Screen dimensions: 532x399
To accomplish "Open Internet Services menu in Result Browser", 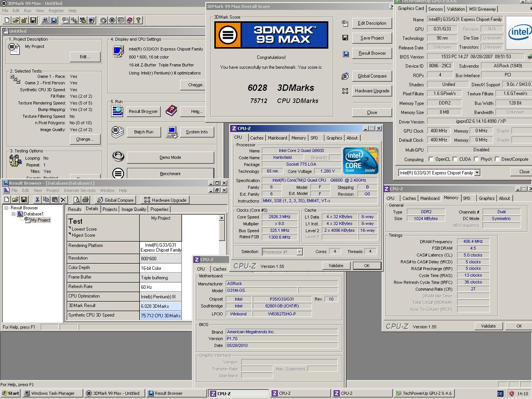I will tap(79, 190).
